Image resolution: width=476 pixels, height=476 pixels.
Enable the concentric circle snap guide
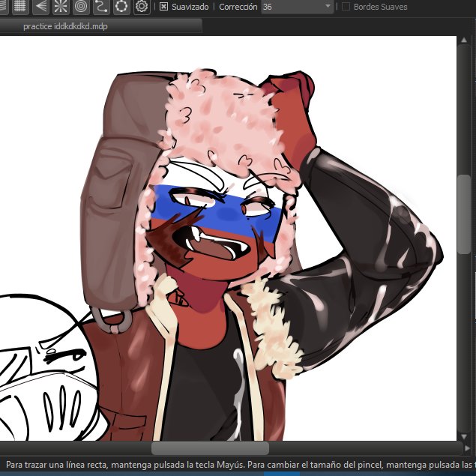[x=81, y=7]
